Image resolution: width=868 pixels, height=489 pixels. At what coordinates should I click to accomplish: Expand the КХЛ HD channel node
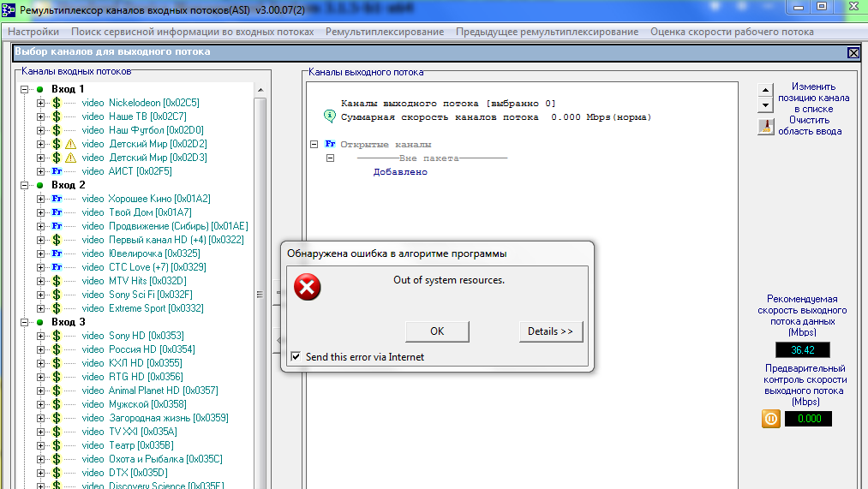[x=40, y=363]
